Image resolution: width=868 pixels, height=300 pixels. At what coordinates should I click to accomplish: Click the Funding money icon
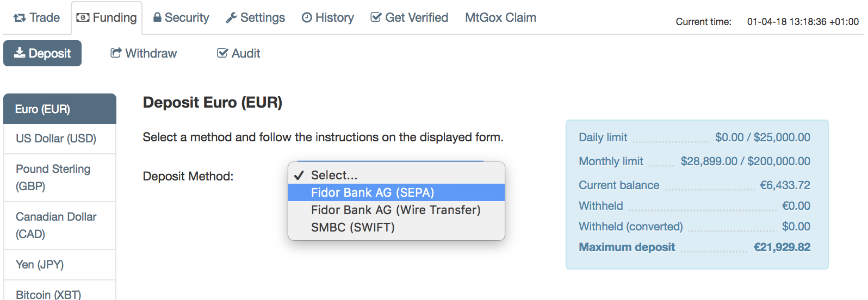point(83,17)
